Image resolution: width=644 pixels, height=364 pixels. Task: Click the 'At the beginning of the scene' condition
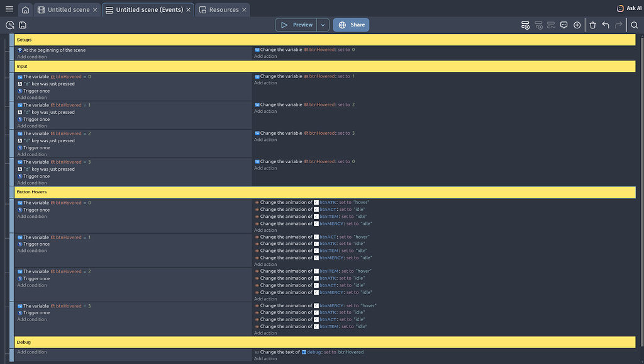point(52,50)
